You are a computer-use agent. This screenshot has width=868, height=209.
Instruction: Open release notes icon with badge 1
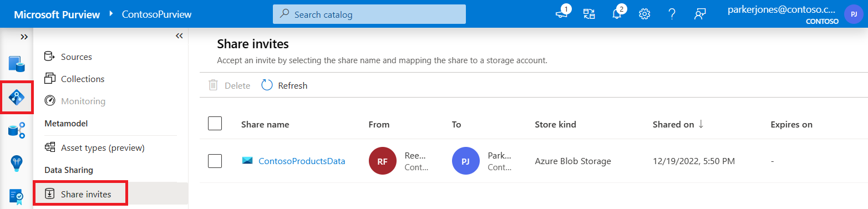click(x=562, y=14)
